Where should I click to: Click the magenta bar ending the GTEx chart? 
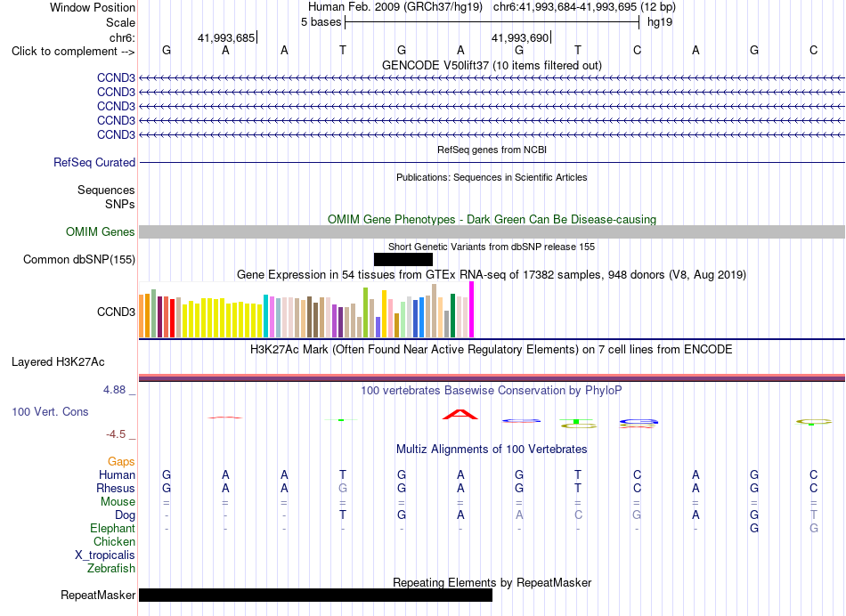(x=472, y=310)
